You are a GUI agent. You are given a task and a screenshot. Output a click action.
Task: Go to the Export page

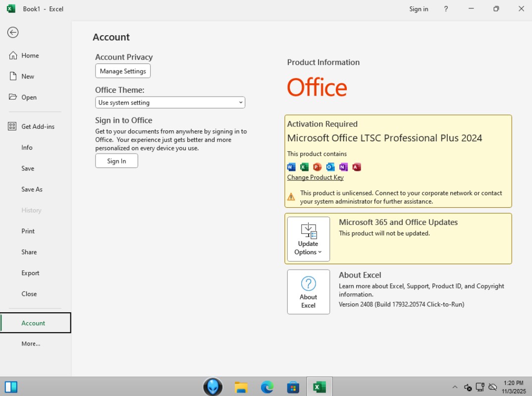(30, 273)
